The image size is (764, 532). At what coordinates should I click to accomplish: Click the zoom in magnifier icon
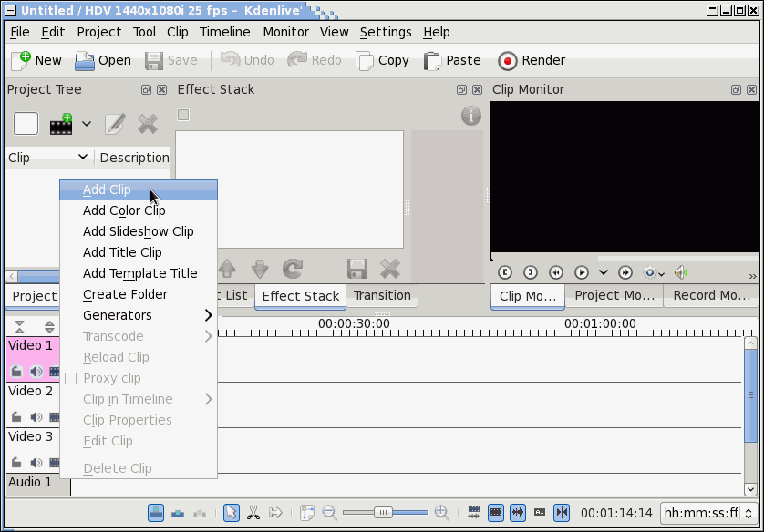[x=441, y=513]
